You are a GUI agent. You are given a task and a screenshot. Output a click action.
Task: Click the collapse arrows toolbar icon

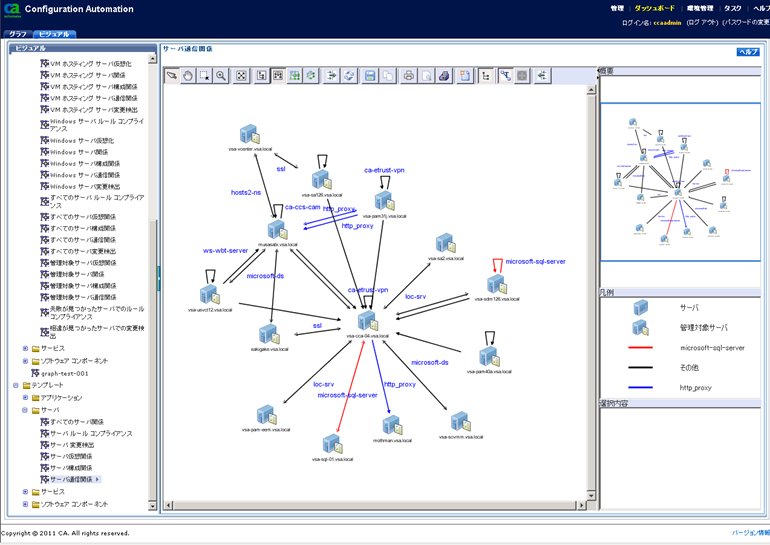542,76
